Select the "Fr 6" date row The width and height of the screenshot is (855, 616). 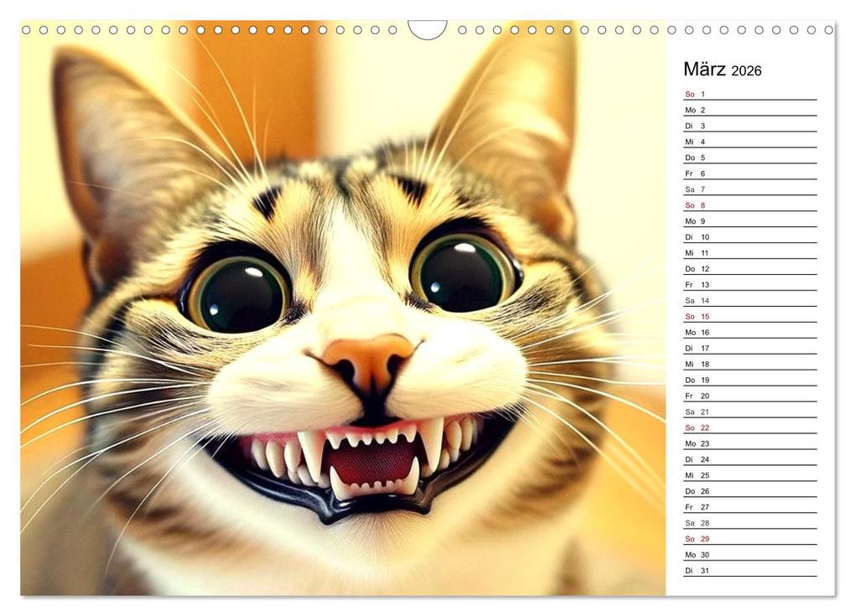(x=749, y=173)
